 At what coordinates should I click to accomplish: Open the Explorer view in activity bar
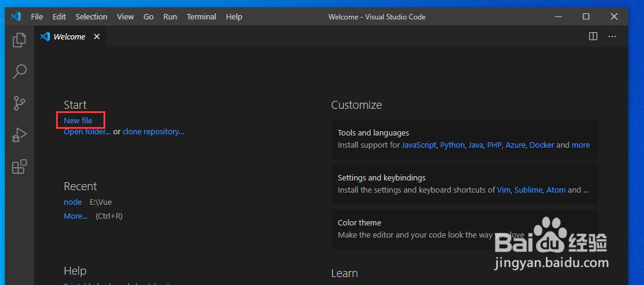point(19,40)
